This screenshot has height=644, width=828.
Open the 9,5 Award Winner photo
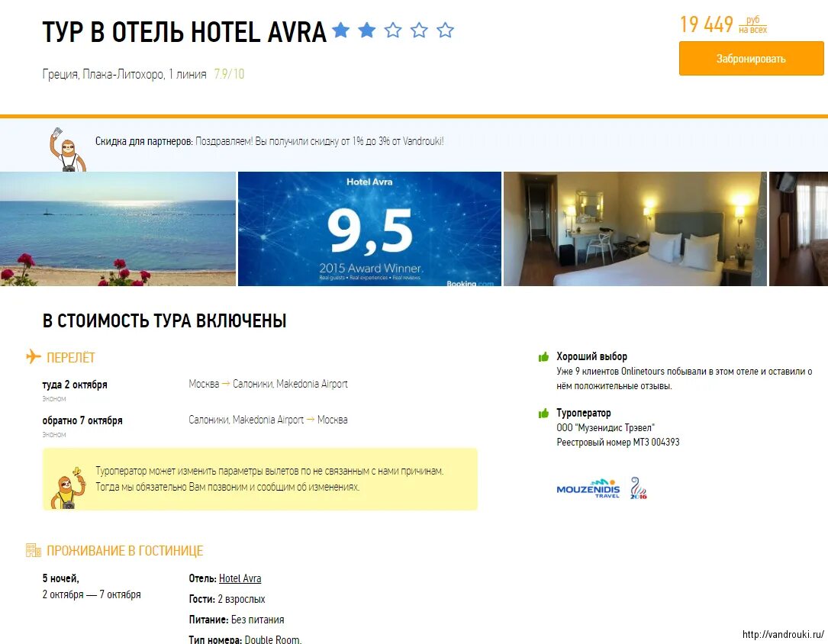[x=369, y=229]
